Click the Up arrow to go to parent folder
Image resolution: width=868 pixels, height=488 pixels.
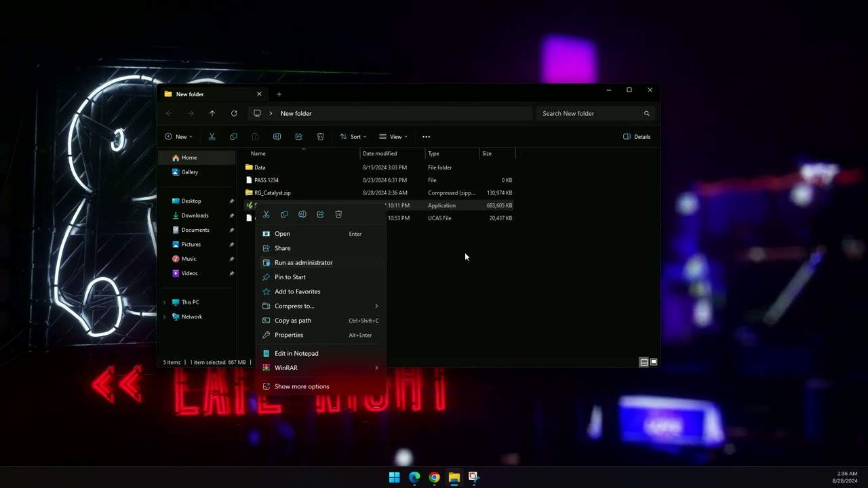tap(212, 113)
